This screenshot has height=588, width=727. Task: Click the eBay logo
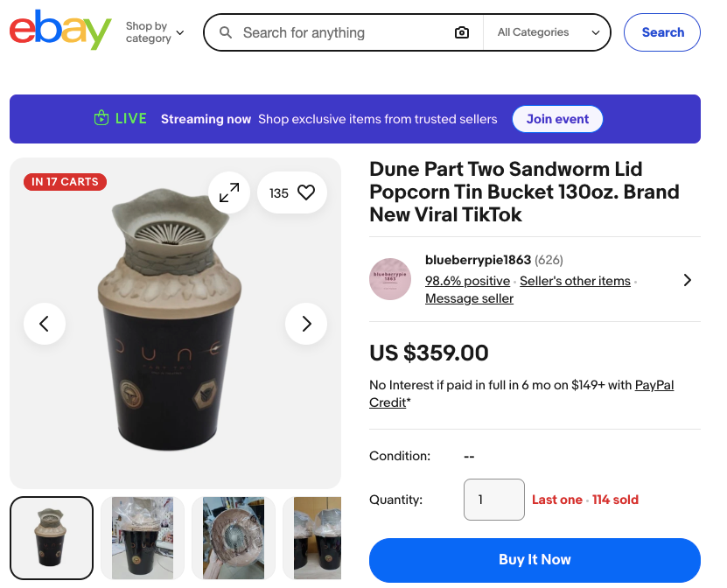click(x=60, y=31)
